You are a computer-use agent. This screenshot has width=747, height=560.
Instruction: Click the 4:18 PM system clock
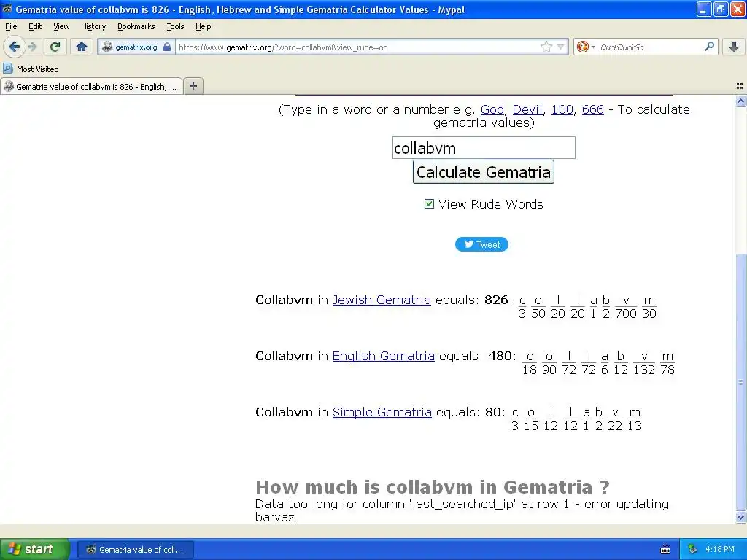(719, 549)
